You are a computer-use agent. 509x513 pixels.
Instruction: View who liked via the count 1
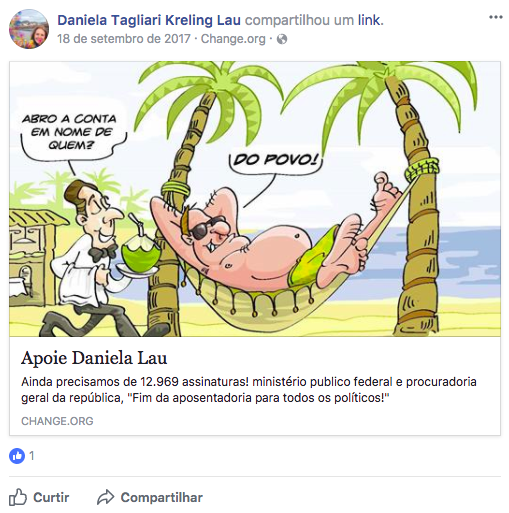tap(32, 456)
